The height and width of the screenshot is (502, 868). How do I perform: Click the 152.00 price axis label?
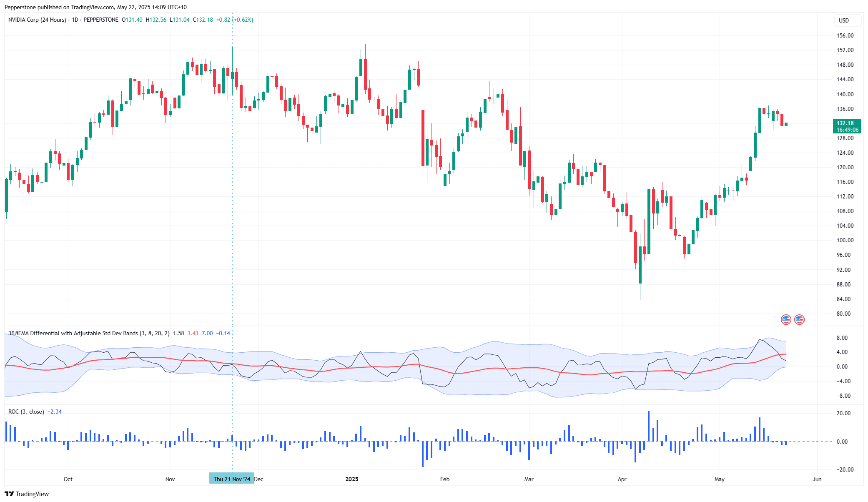coord(845,50)
